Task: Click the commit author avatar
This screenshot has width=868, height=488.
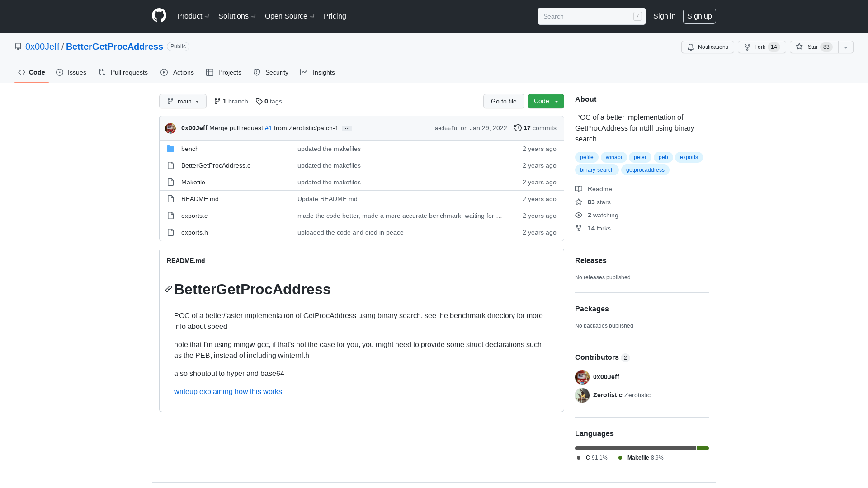Action: [x=170, y=128]
